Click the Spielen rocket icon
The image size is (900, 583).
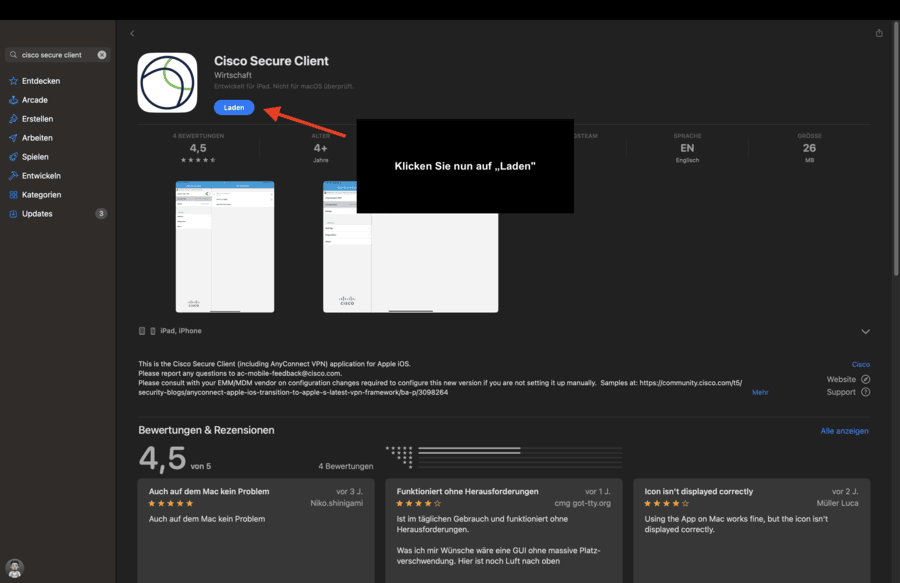[13, 157]
